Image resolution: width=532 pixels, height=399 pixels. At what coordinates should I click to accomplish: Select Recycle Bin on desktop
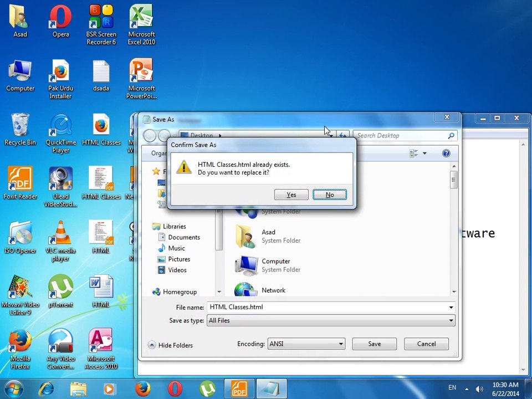click(x=20, y=129)
